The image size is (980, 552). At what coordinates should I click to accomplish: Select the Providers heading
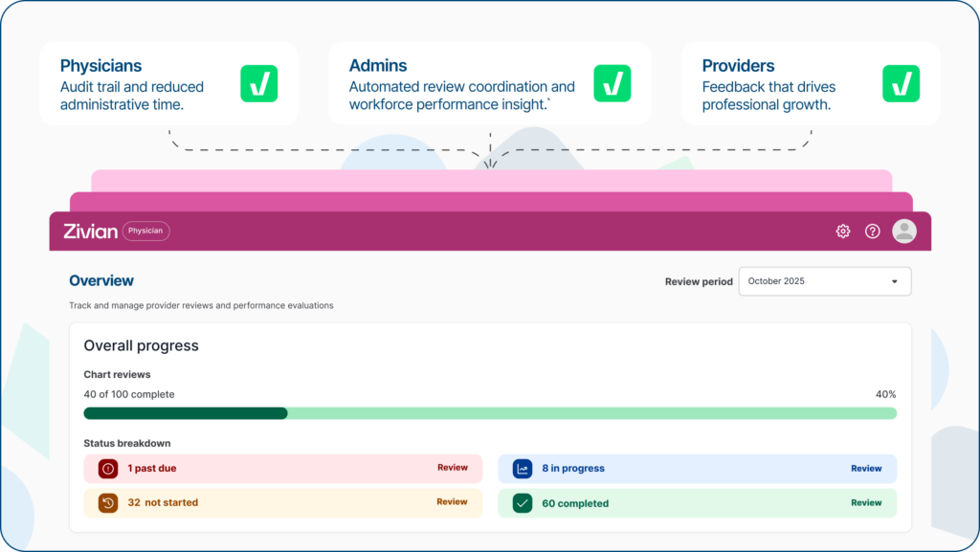[738, 66]
